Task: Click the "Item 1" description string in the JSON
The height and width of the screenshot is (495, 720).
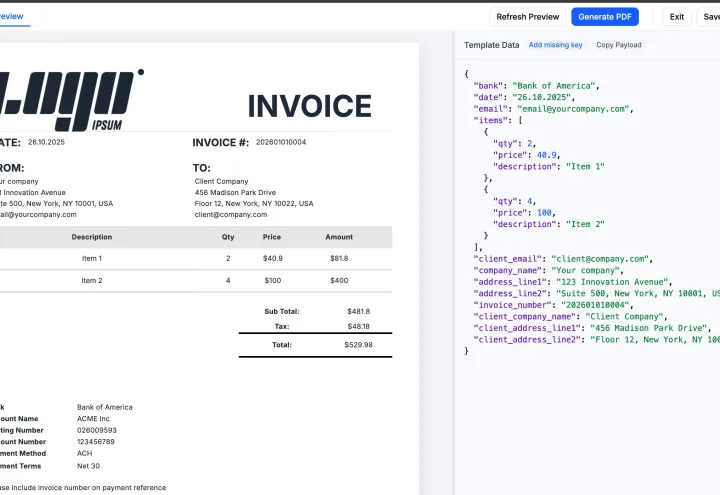Action: [585, 167]
